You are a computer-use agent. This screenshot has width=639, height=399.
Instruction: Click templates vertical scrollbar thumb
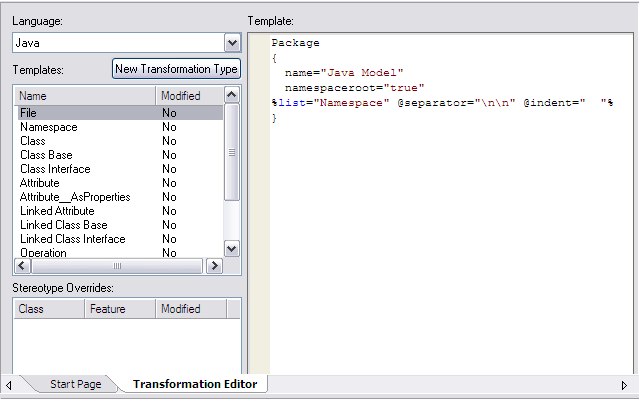pos(231,152)
